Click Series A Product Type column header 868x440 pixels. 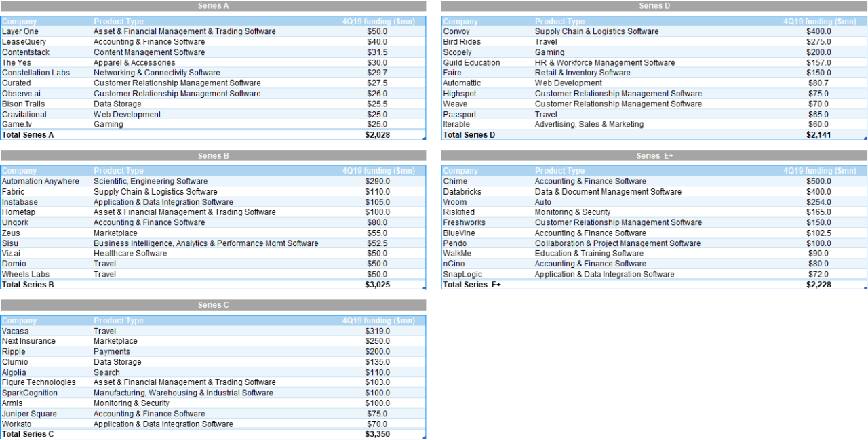pos(119,22)
